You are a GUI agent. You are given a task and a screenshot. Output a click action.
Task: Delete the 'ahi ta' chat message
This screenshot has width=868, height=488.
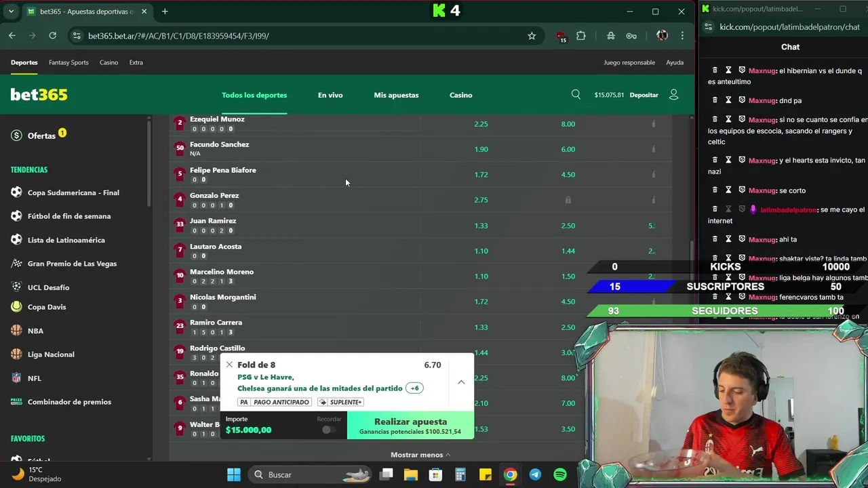715,239
